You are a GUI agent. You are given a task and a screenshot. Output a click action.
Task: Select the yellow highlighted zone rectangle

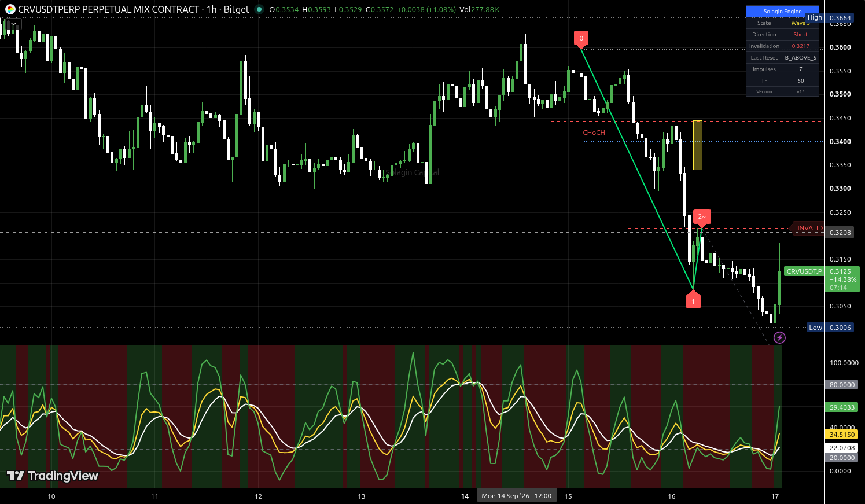click(698, 145)
